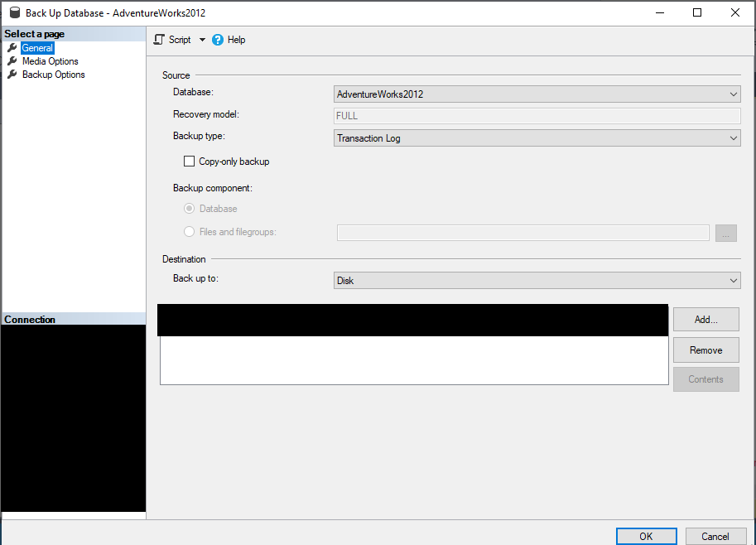Open the Backup type dropdown
Screen dimensions: 756x545
(537, 138)
